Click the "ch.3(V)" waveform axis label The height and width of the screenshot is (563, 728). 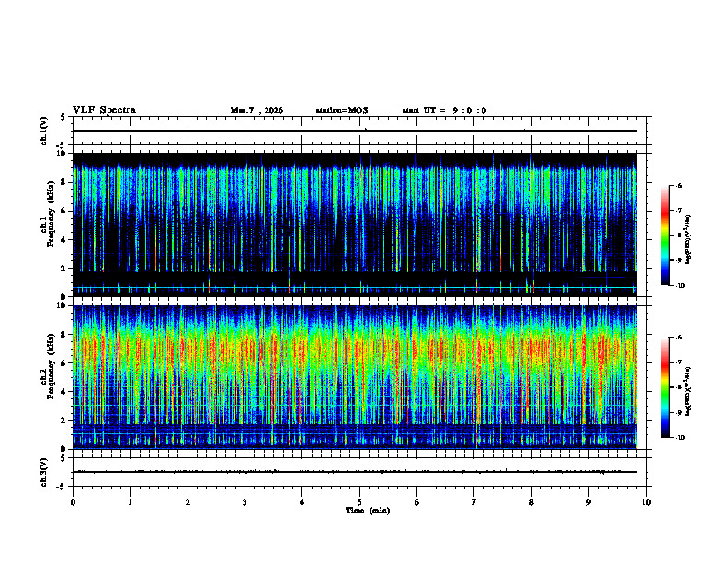point(44,472)
